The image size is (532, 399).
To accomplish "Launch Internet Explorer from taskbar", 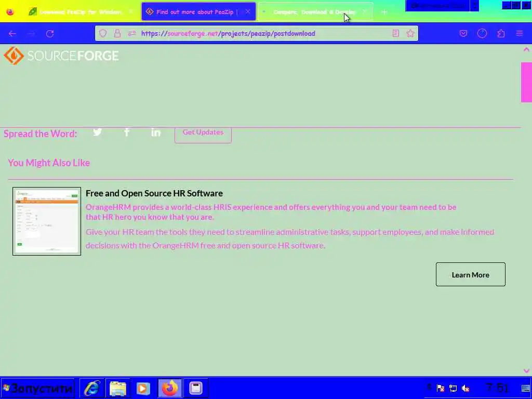I will click(92, 388).
